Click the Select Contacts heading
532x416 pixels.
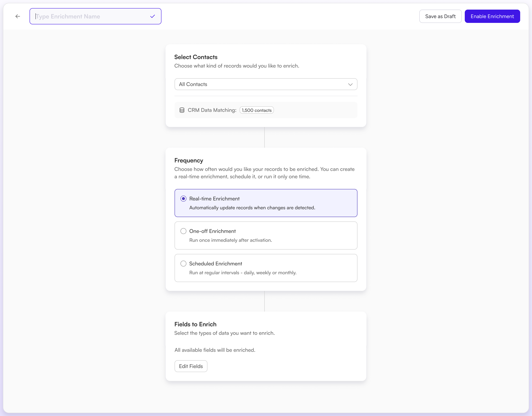(196, 57)
